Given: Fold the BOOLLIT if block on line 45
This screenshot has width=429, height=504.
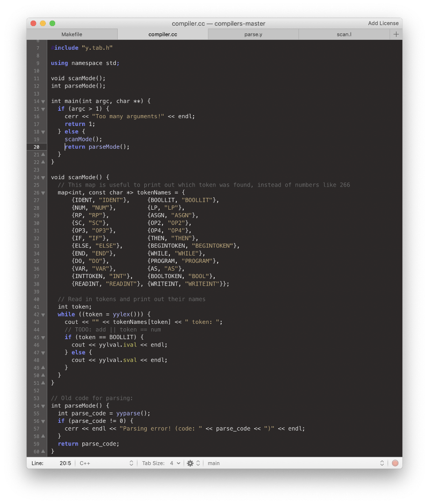Looking at the screenshot, I should [x=43, y=338].
